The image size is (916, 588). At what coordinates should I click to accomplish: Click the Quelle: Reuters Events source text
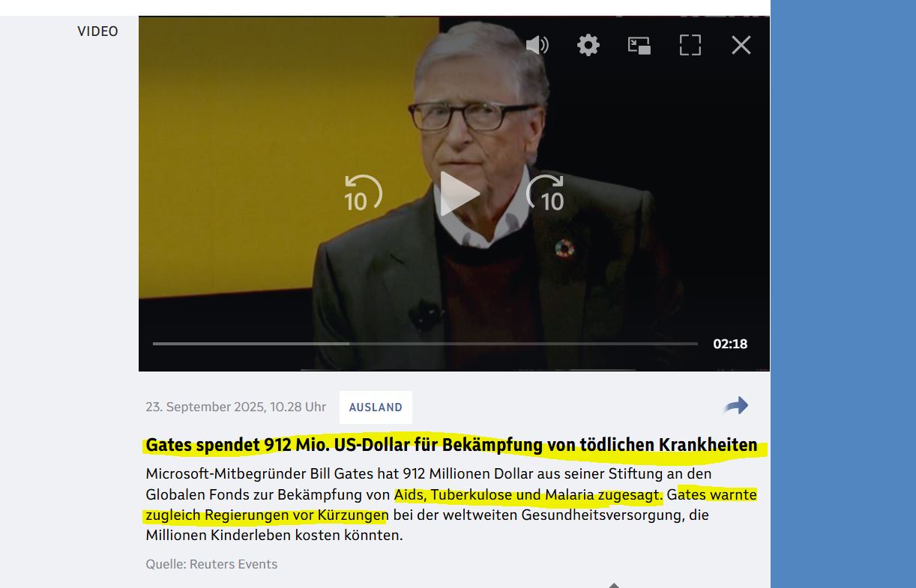point(211,564)
